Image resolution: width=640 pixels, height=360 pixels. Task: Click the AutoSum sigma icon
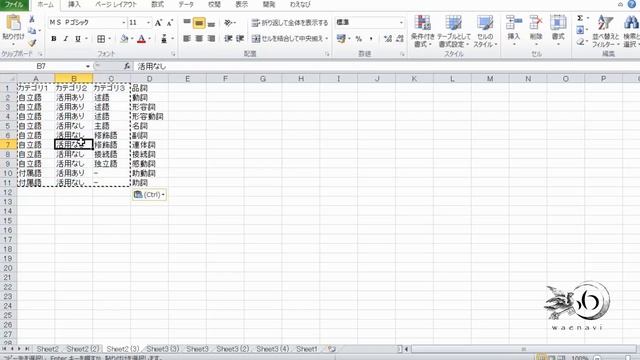pos(580,18)
